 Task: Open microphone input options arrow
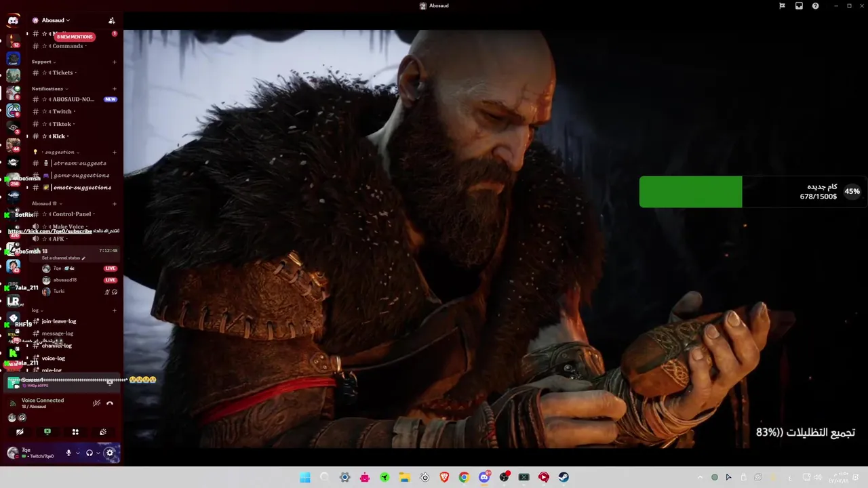coord(77,453)
